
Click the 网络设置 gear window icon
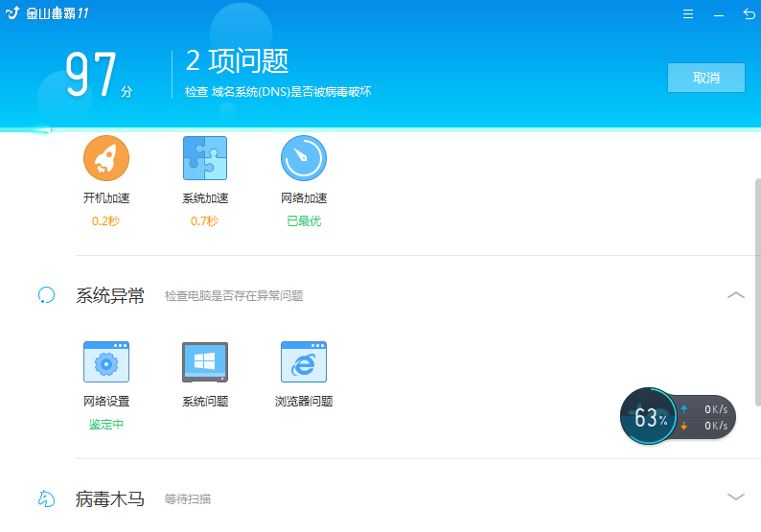point(106,362)
